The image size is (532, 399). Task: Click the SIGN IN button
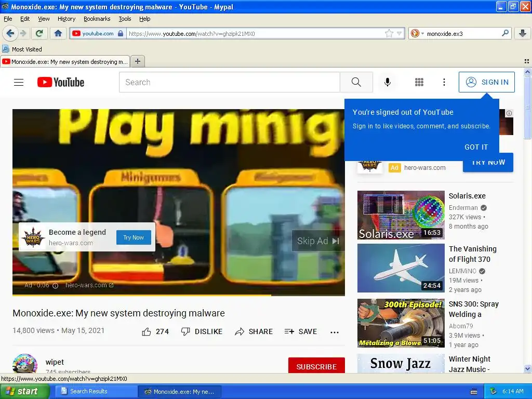pos(486,82)
